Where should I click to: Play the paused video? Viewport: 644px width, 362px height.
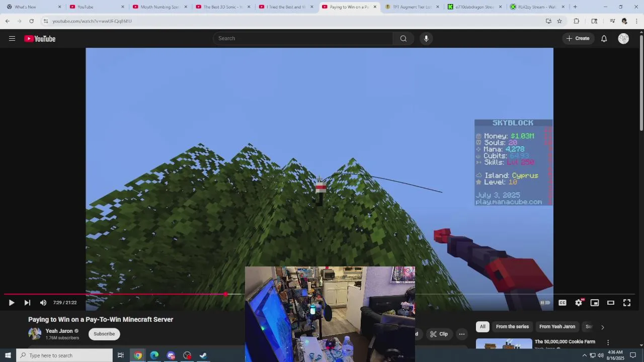coord(12,303)
